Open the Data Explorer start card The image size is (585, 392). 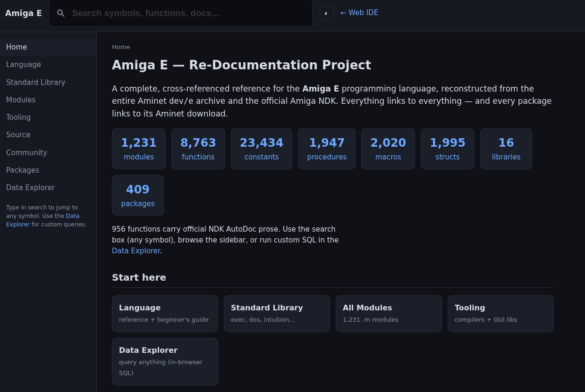pyautogui.click(x=165, y=362)
